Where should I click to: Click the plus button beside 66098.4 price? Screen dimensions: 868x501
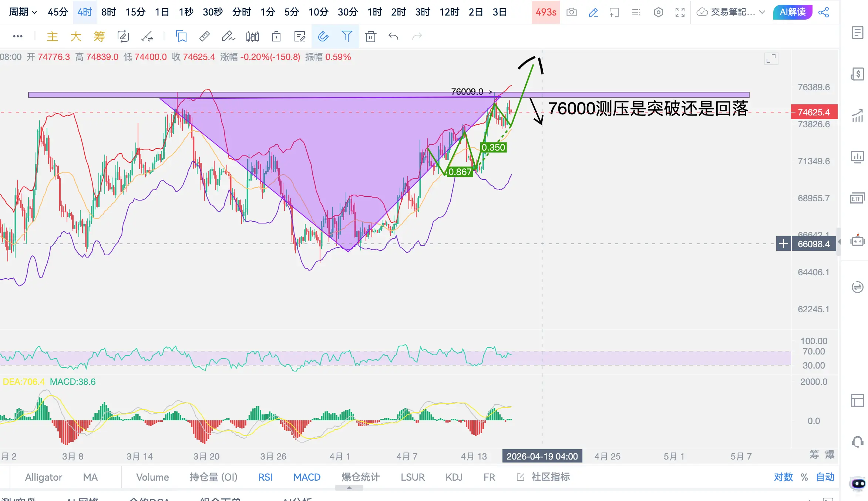click(x=783, y=244)
